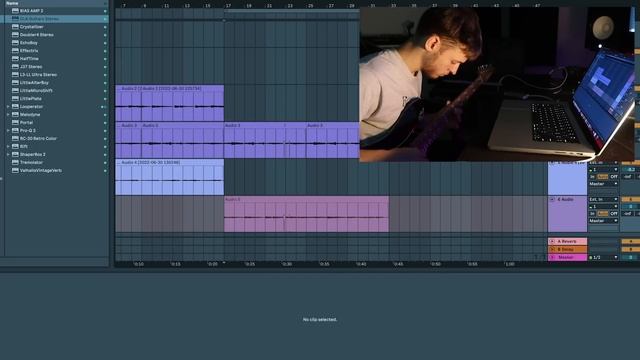Set monitor to Off on track above 4 Audio
Screen dimensions: 640x360
[x=613, y=177]
